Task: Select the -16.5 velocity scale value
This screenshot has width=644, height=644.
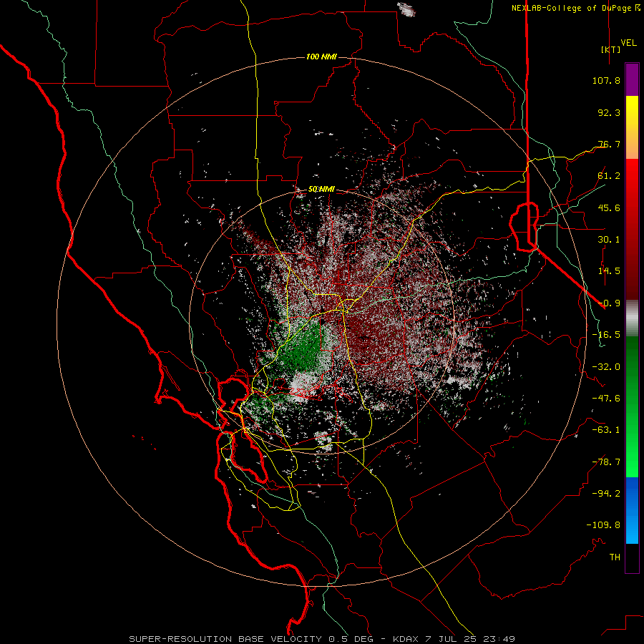Action: [x=606, y=335]
